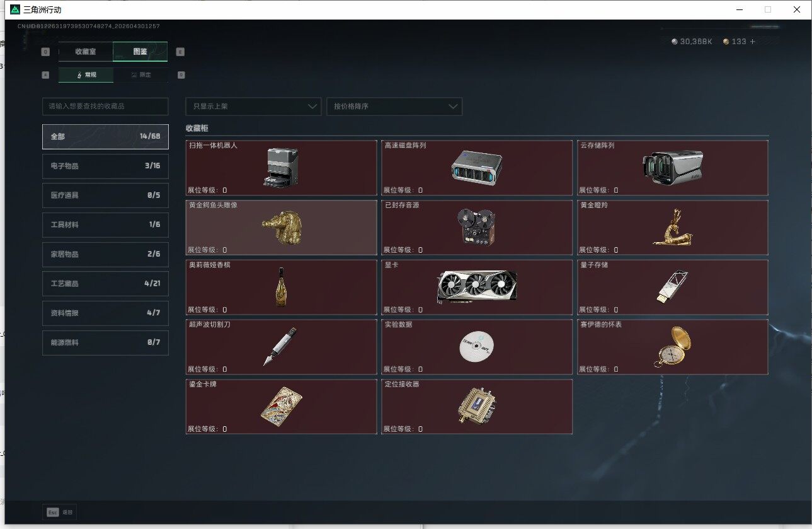The height and width of the screenshot is (529, 812).
Task: Select the 黄金鳄鱼头雕像 golden crocodile statue
Action: point(282,228)
